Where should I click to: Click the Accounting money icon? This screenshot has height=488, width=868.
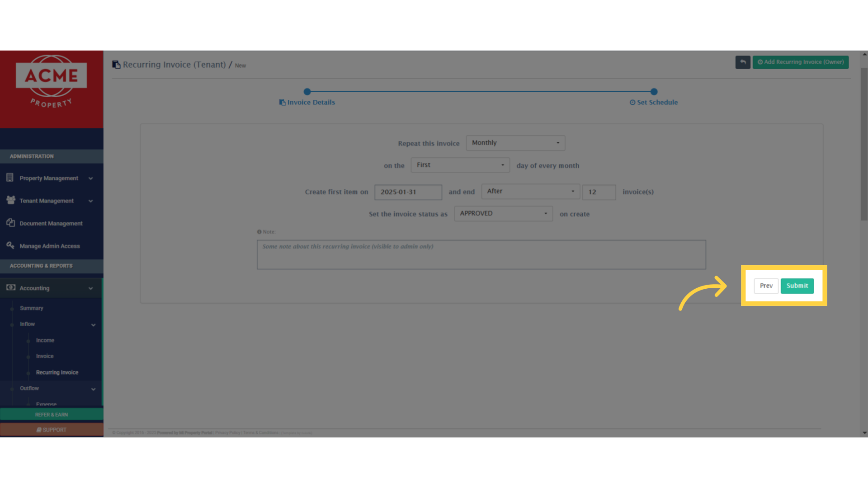tap(11, 287)
